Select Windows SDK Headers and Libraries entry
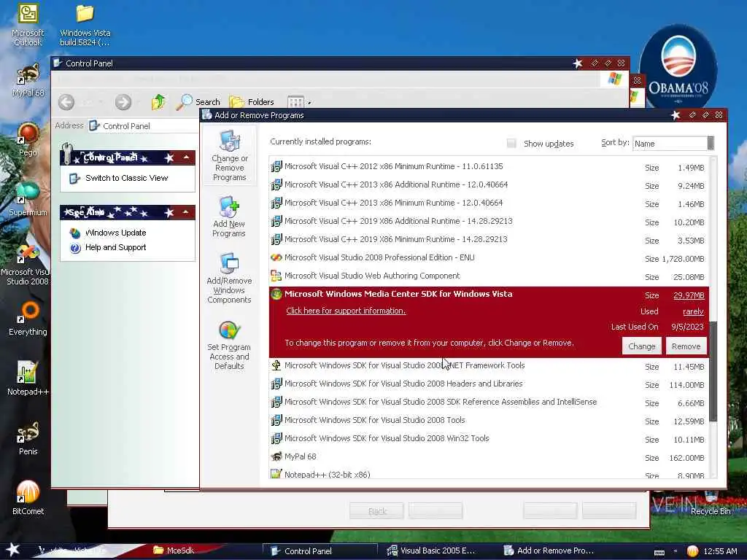 (489, 384)
